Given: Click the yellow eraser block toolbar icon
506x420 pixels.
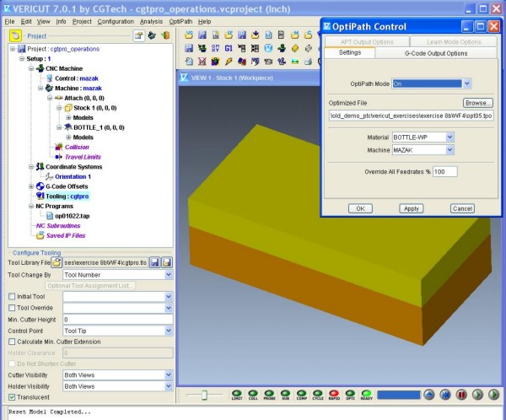Looking at the screenshot, I should coord(294,48).
